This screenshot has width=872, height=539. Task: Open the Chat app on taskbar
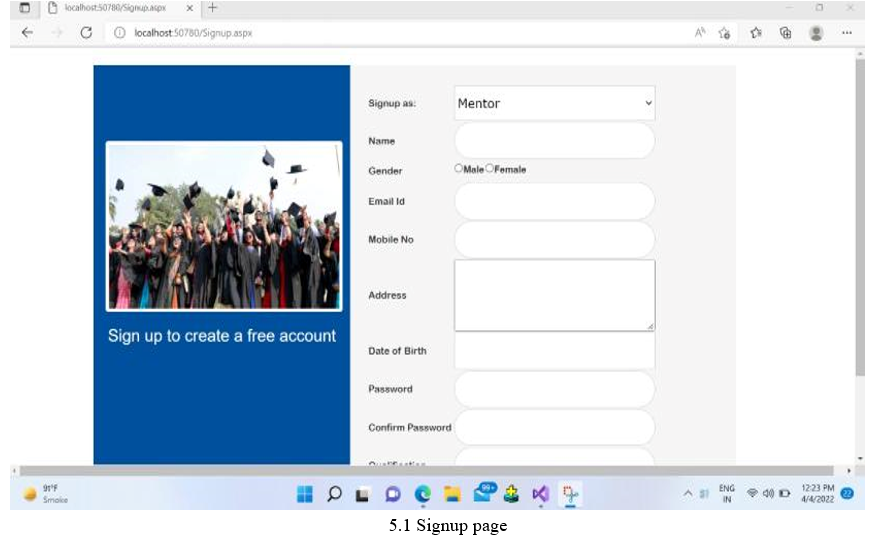(x=393, y=494)
